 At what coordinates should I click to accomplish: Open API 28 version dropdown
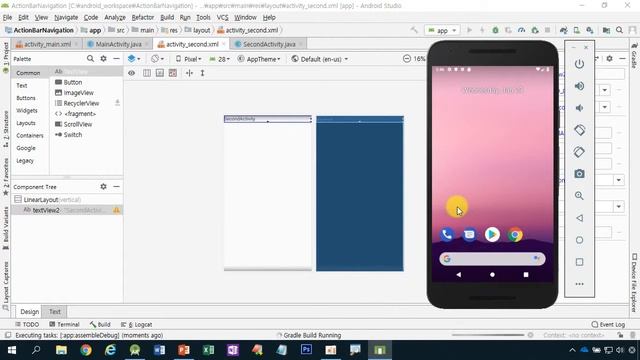pos(220,59)
